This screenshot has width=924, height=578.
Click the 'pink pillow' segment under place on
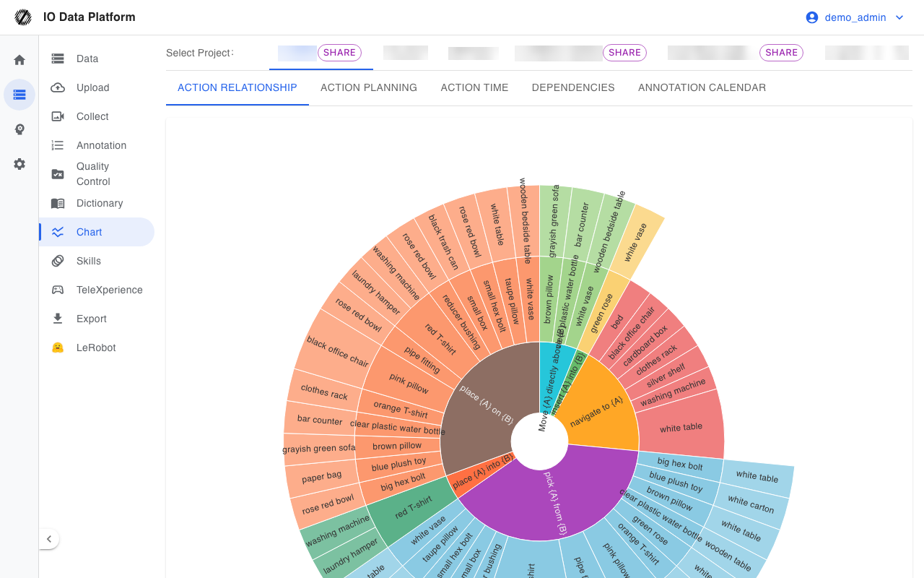coord(409,383)
